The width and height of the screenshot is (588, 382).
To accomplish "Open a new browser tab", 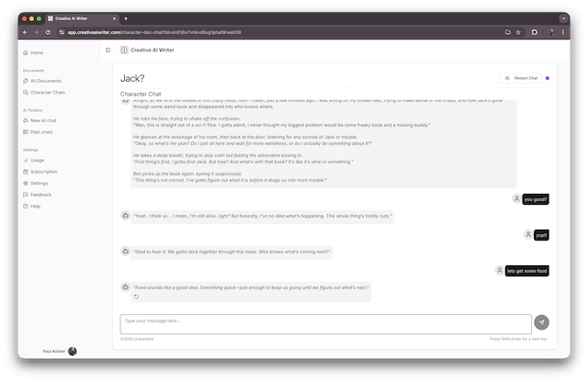I will tap(126, 18).
